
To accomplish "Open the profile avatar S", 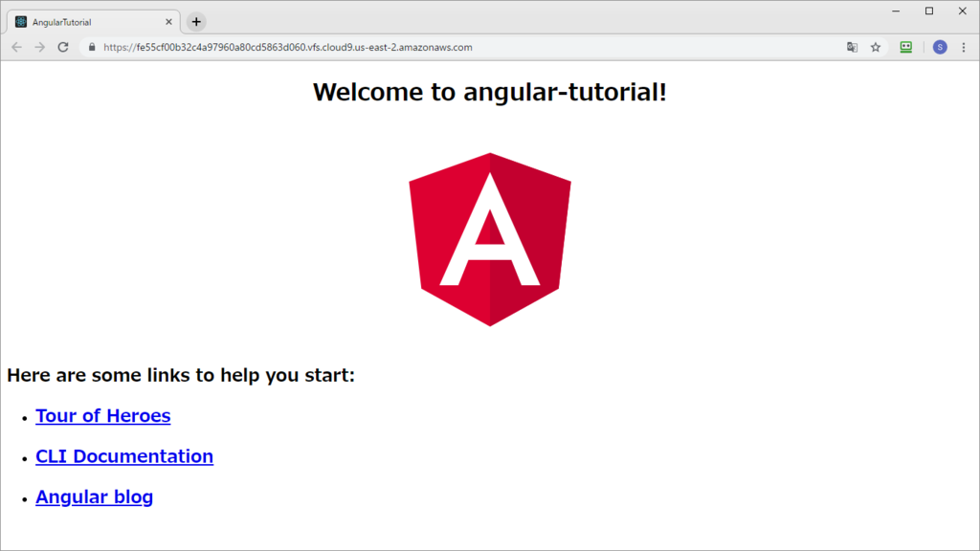I will 940,47.
